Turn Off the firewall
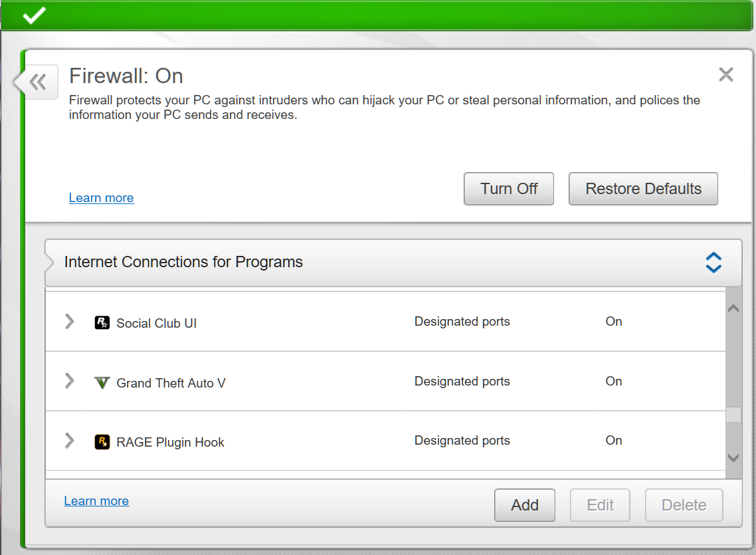This screenshot has height=555, width=756. click(508, 189)
